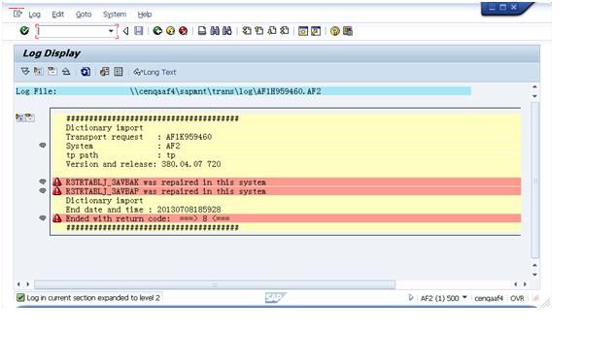Go to the Next Page icon
Viewport: 616px width, 364px height.
pyautogui.click(x=272, y=31)
